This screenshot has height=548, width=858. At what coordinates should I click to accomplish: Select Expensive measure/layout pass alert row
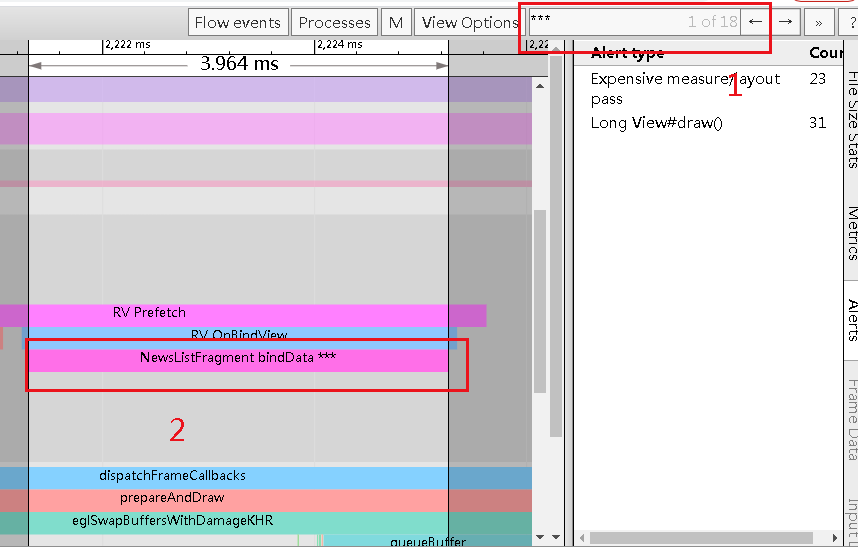point(709,89)
